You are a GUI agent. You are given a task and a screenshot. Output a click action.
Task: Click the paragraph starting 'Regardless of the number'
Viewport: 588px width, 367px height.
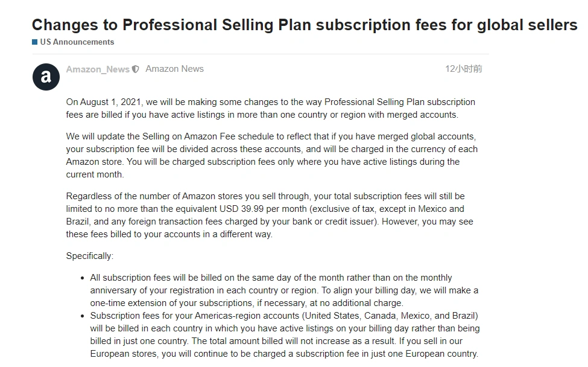tap(270, 215)
